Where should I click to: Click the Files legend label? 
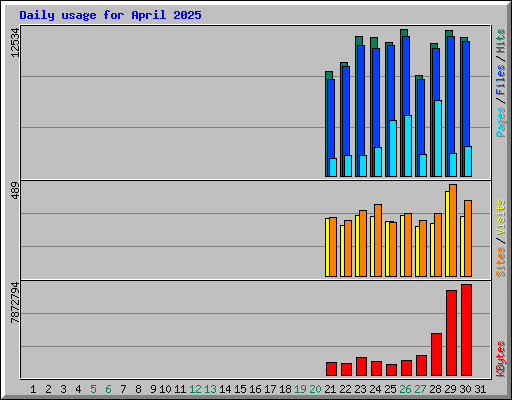(x=500, y=80)
